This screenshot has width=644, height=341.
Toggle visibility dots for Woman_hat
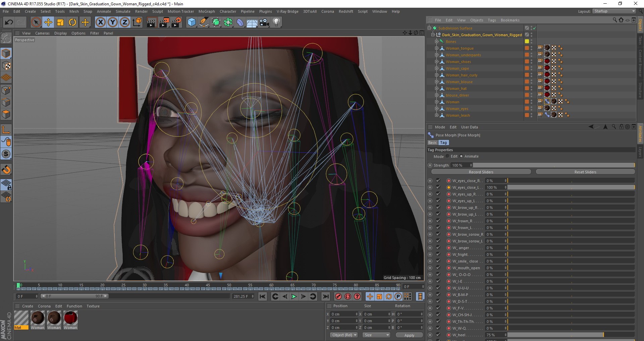531,89
